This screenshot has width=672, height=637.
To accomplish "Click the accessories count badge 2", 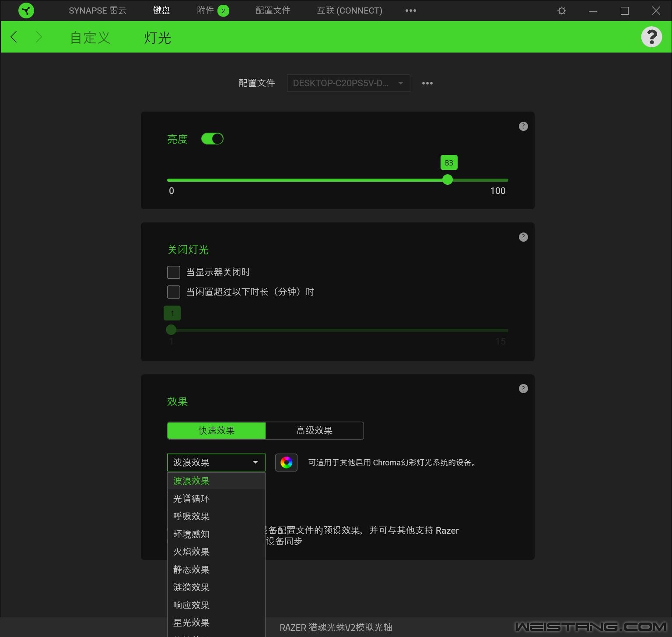I will [223, 11].
